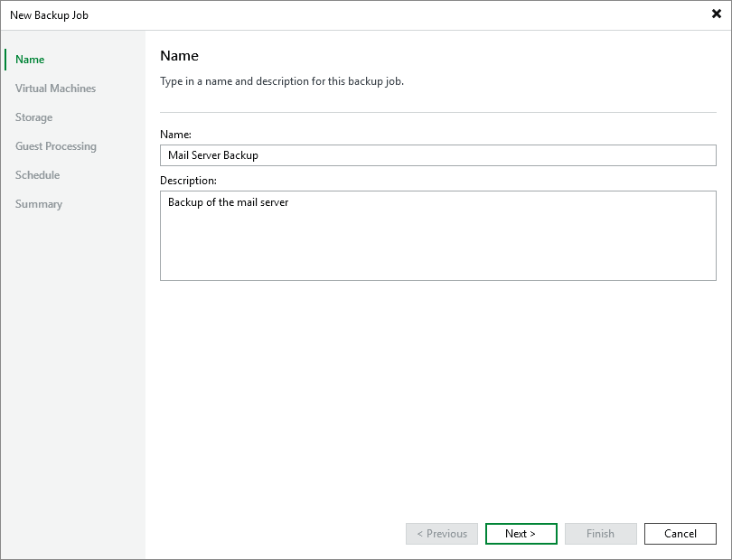This screenshot has width=732, height=560.
Task: Close the New Backup Job dialog
Action: coord(717,14)
